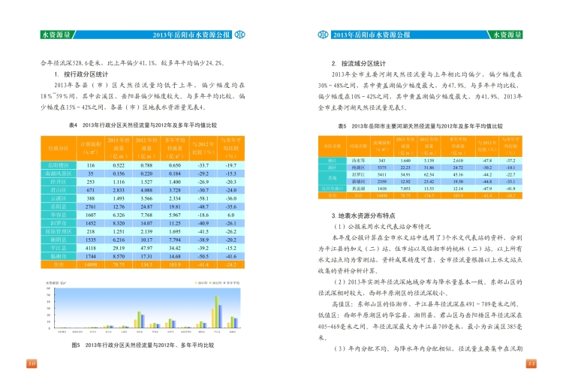The height and width of the screenshot is (392, 563).
Task: Click the '临湘市' row label in Table 4
Action: tap(59, 256)
